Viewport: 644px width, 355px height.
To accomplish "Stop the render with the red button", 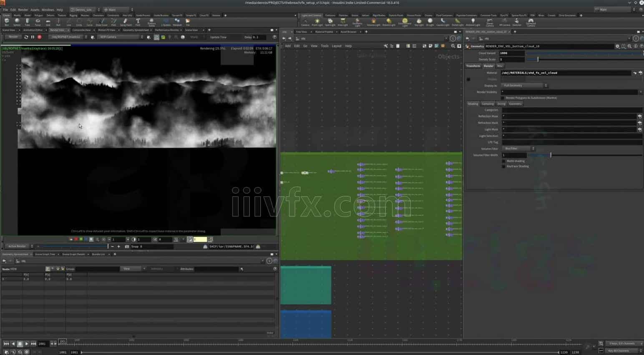I will pos(40,37).
